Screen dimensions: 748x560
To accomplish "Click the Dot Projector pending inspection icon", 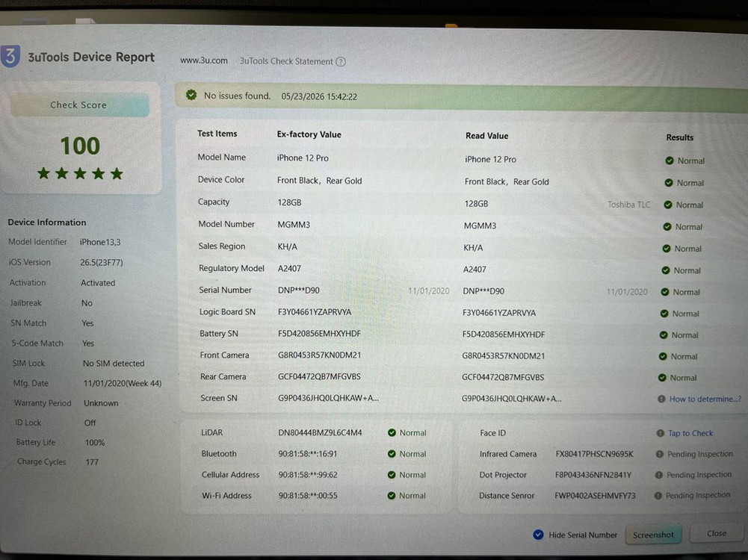I will 659,475.
